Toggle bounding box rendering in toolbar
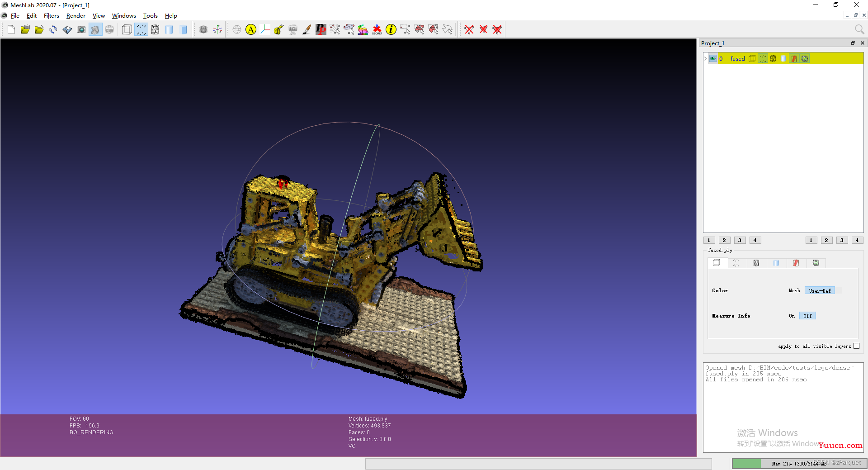This screenshot has height=470, width=868. pos(127,30)
